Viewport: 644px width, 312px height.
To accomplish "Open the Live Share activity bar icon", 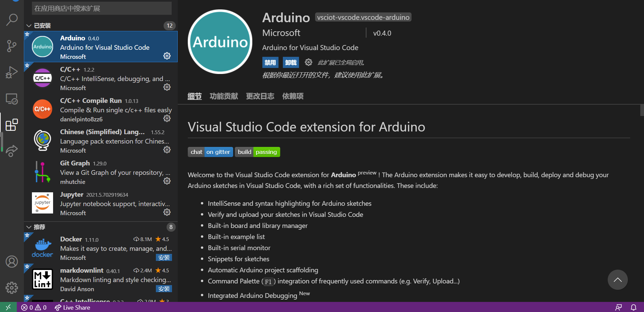I will [x=12, y=151].
